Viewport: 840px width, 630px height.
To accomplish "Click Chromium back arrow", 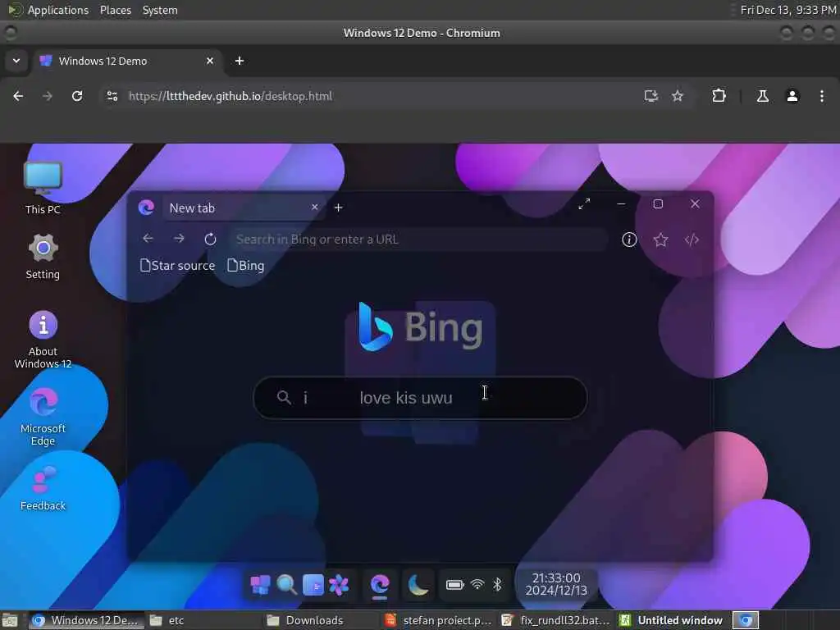I will pyautogui.click(x=18, y=96).
